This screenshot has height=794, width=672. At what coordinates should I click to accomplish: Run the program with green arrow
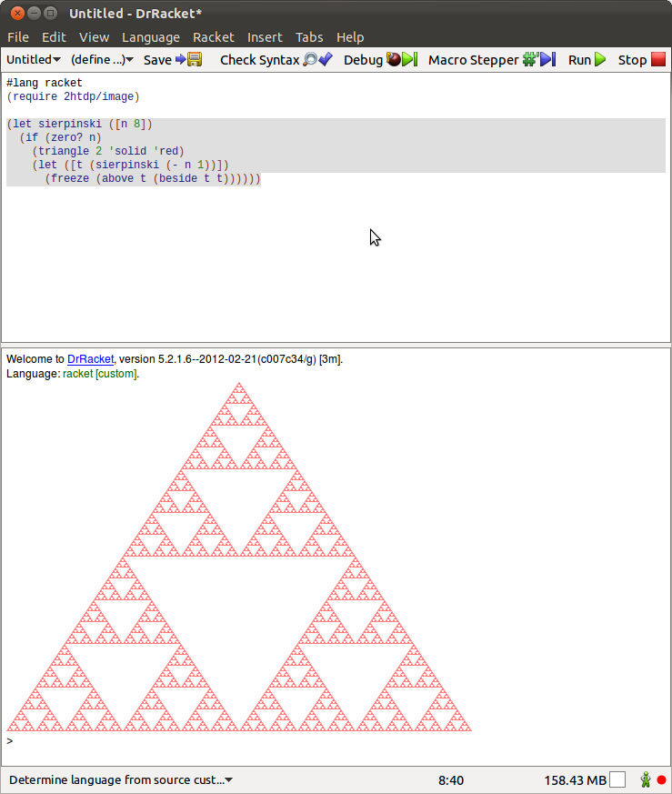coord(587,60)
